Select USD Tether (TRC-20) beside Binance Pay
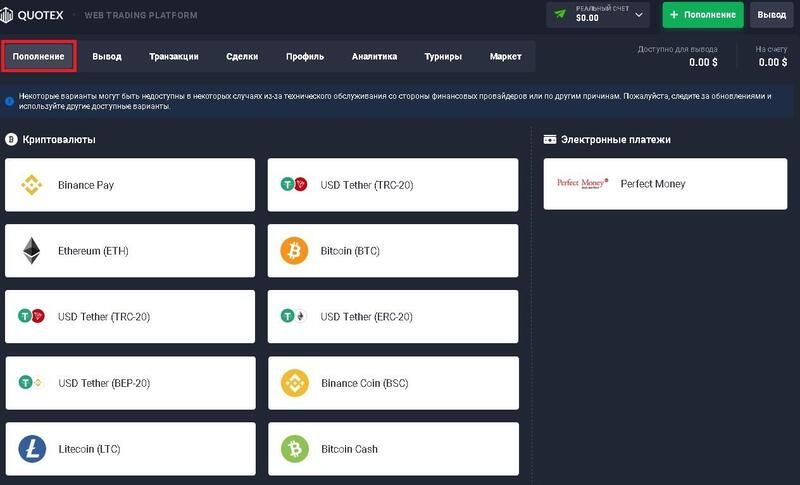800x485 pixels. click(392, 185)
